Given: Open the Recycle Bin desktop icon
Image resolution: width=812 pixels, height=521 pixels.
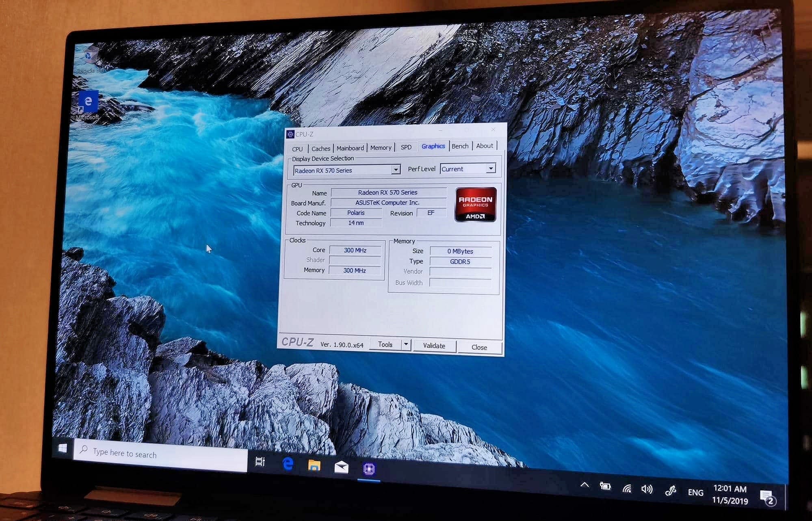Looking at the screenshot, I should [91, 60].
